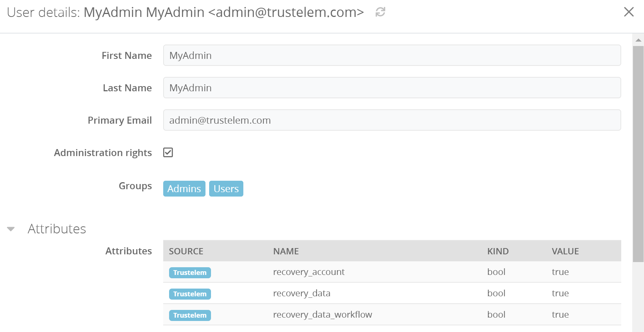Select the Users group tag
Image resolution: width=644 pixels, height=332 pixels.
click(x=226, y=188)
